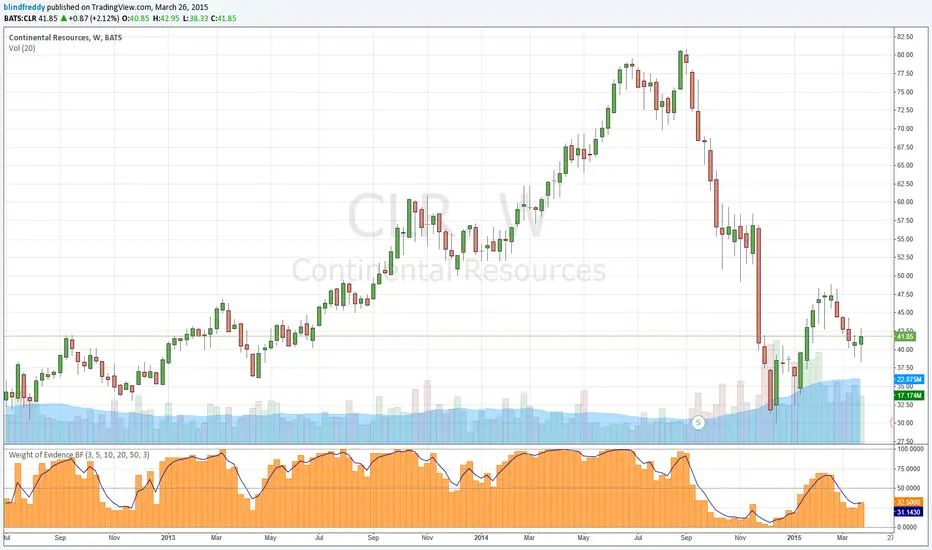Select the 'Continental Resources, W, BATS' chart legend
The width and height of the screenshot is (932, 550).
tap(65, 37)
